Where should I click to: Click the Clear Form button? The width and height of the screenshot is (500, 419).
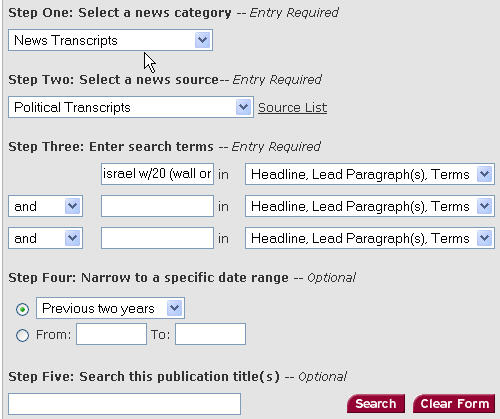454,404
